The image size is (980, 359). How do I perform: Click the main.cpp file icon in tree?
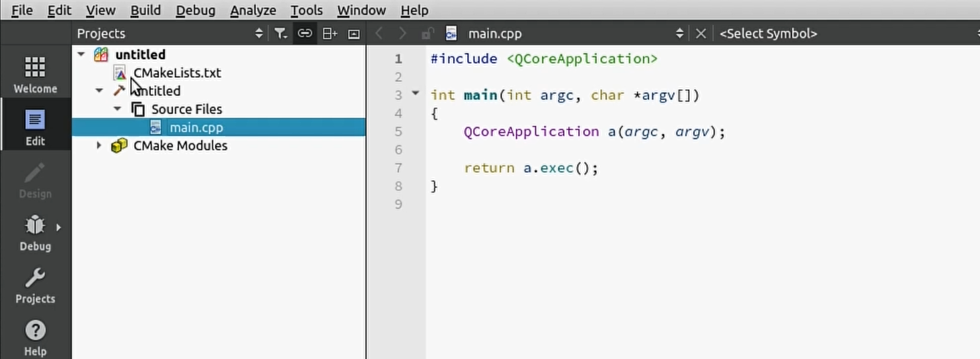click(x=155, y=127)
